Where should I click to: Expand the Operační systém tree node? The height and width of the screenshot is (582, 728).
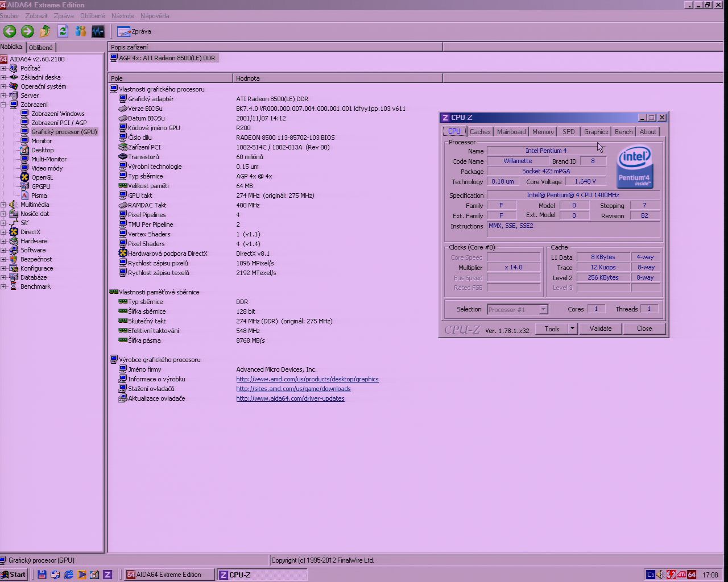(x=3, y=86)
